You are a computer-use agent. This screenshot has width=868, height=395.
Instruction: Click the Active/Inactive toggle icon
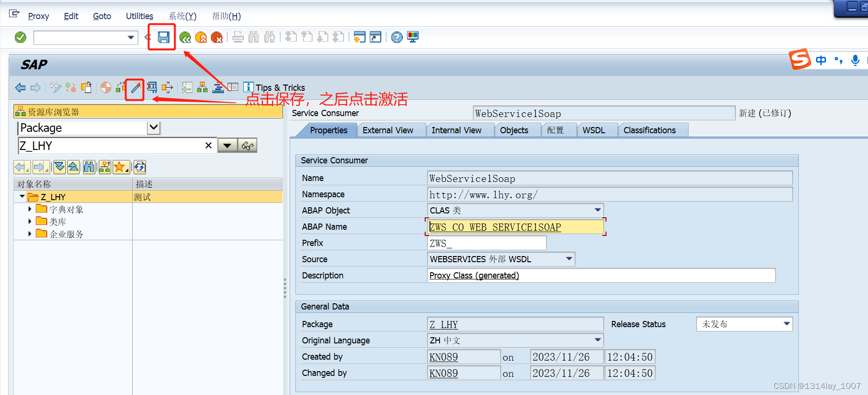coord(71,87)
